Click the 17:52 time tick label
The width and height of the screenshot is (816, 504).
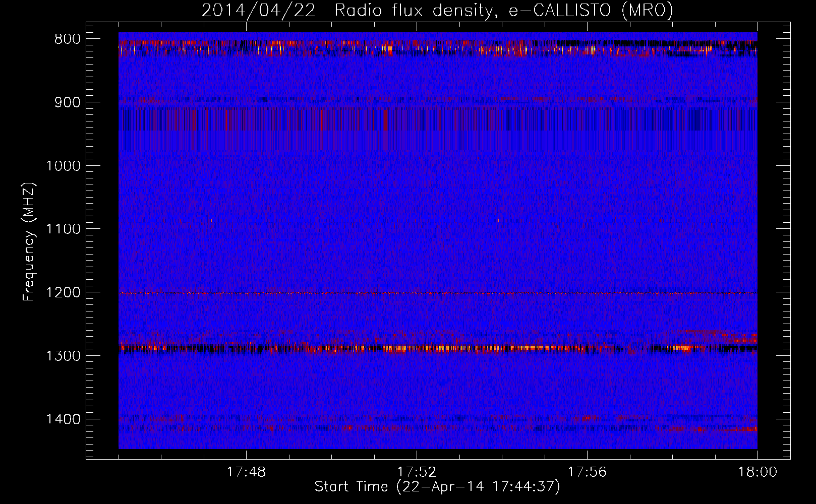[417, 472]
